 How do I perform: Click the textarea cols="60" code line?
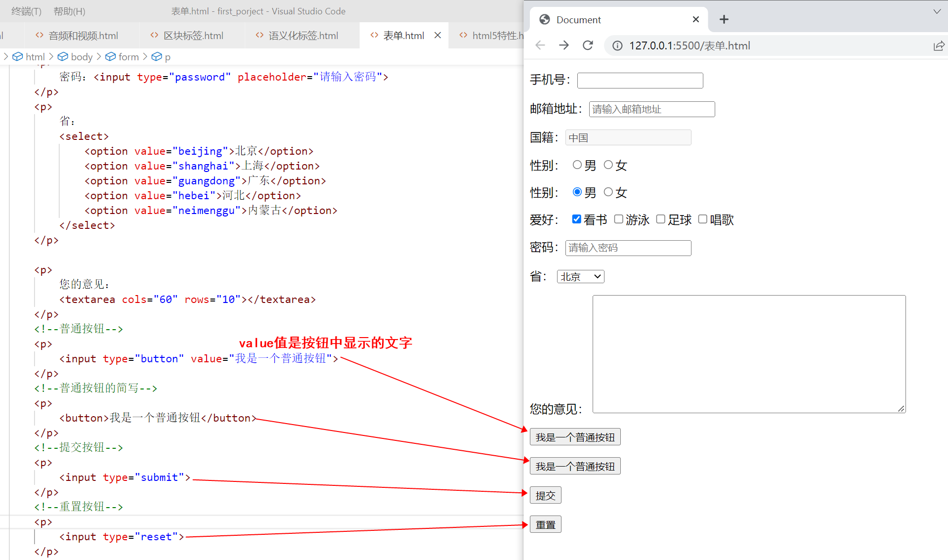[187, 300]
